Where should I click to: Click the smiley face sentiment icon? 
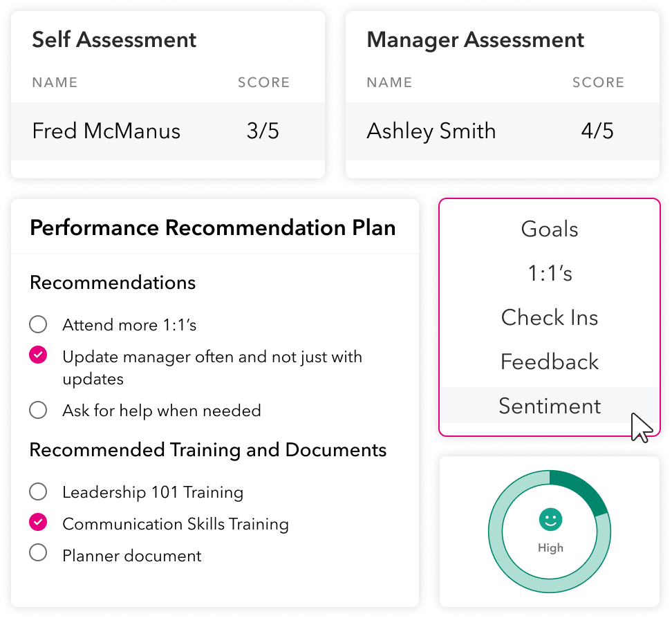tap(550, 519)
